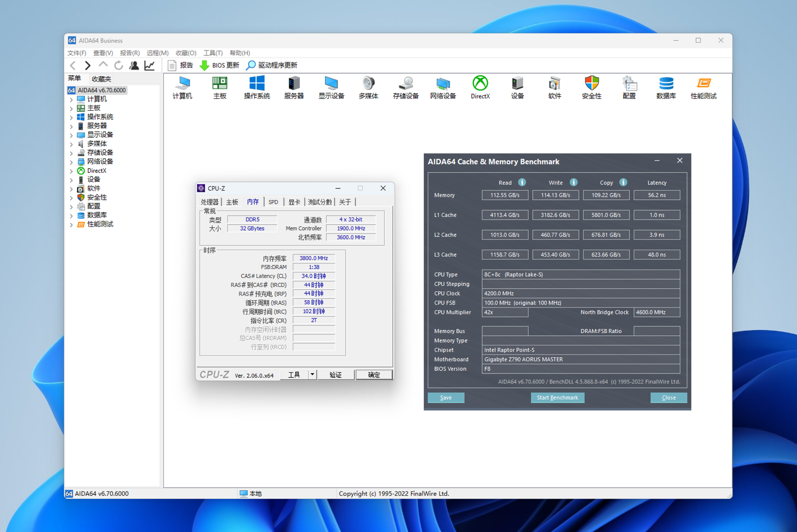Click the Memory Read value 112.55 GB/s
The width and height of the screenshot is (797, 532).
[x=505, y=195]
